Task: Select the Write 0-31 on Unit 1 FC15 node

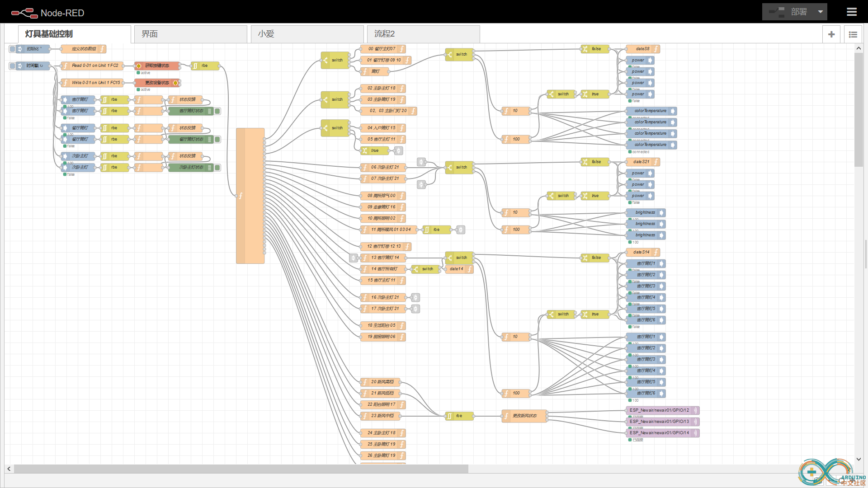Action: (x=93, y=83)
